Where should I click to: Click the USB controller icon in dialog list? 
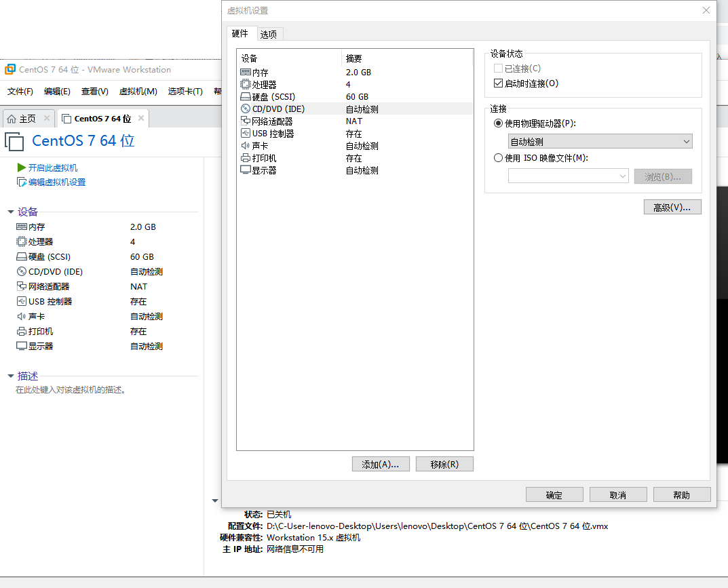point(246,133)
